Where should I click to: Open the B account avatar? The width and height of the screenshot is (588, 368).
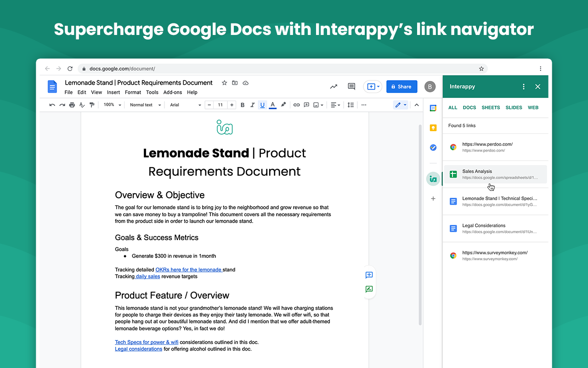(x=430, y=86)
